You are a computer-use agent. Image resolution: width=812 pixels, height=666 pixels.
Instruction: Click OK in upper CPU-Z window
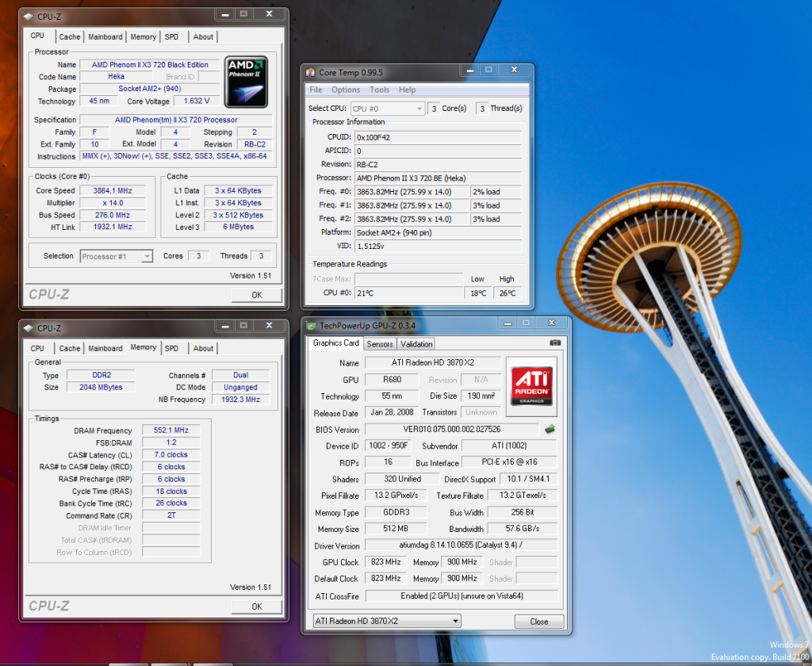[257, 295]
